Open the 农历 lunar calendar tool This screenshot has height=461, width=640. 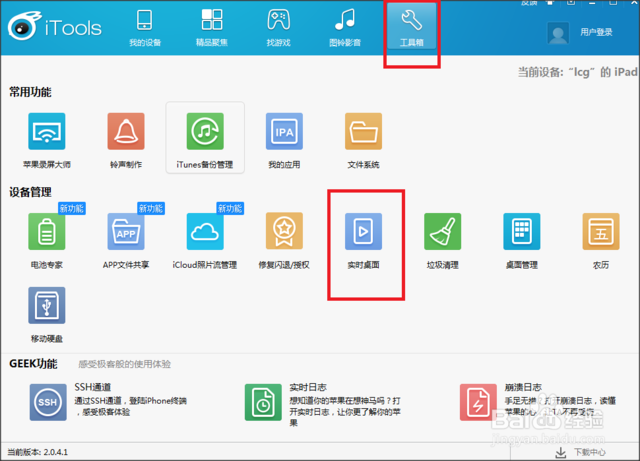click(x=600, y=232)
